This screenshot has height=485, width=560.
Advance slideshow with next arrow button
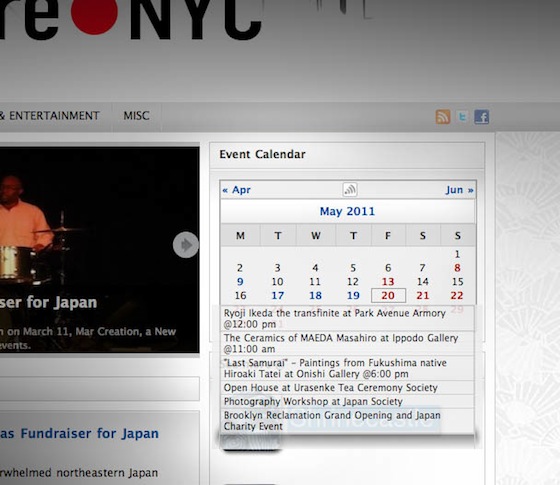tap(186, 245)
